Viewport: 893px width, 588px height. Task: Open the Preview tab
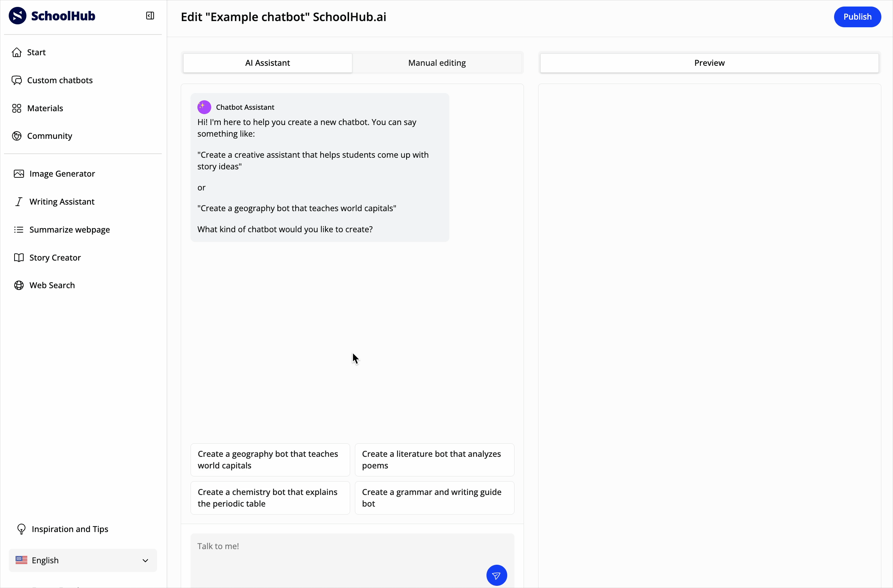click(x=709, y=63)
